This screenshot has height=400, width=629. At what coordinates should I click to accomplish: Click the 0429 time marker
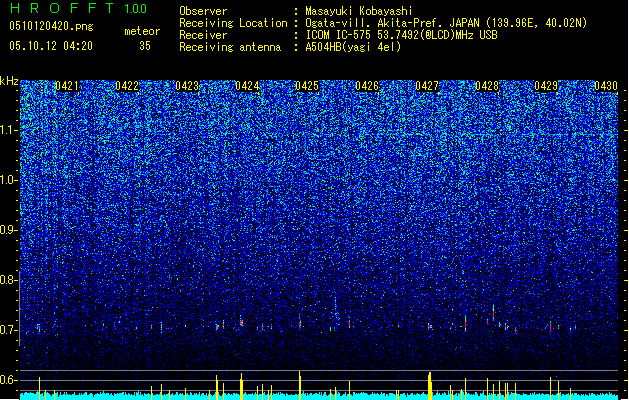(546, 86)
